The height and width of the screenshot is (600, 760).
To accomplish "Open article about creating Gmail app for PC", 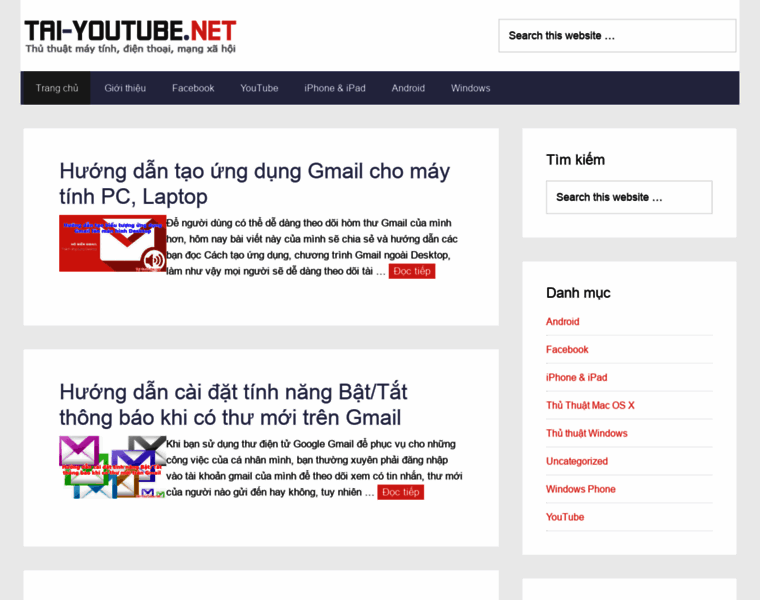I will pos(254,184).
